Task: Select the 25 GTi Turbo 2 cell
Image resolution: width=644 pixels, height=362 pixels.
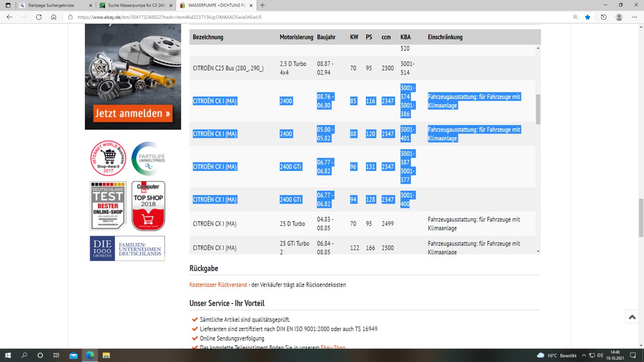Action: point(295,248)
